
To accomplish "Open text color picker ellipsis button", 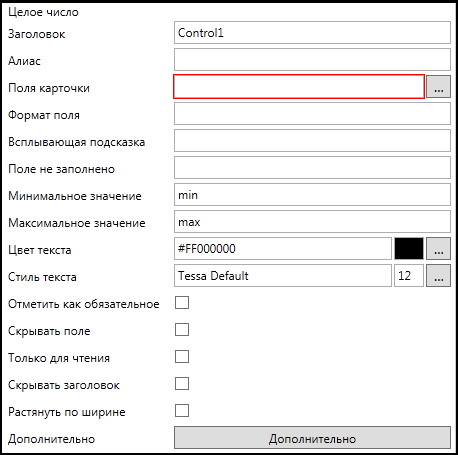I will 438,249.
